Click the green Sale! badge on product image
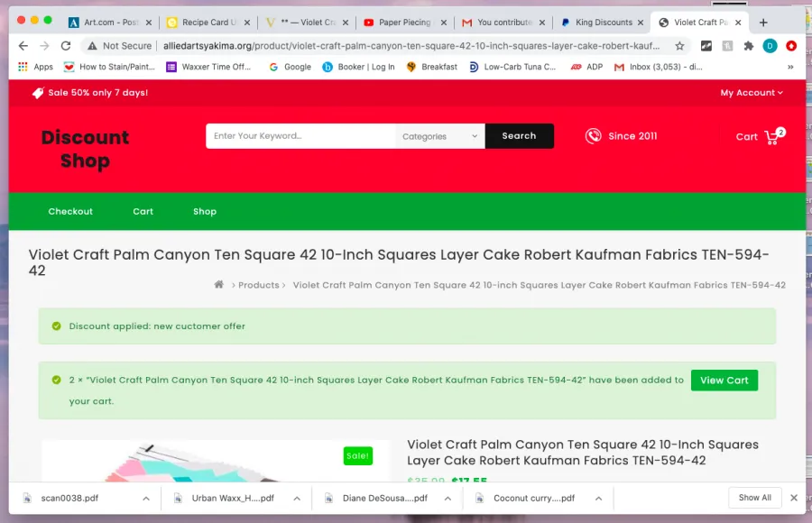Viewport: 812px width, 523px height. tap(358, 455)
